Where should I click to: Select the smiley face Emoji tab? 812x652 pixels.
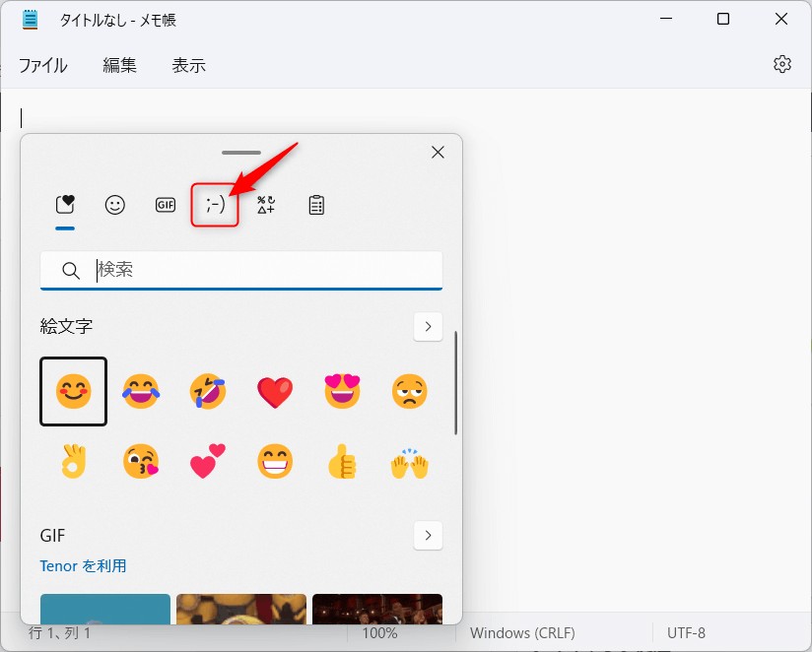(x=115, y=205)
